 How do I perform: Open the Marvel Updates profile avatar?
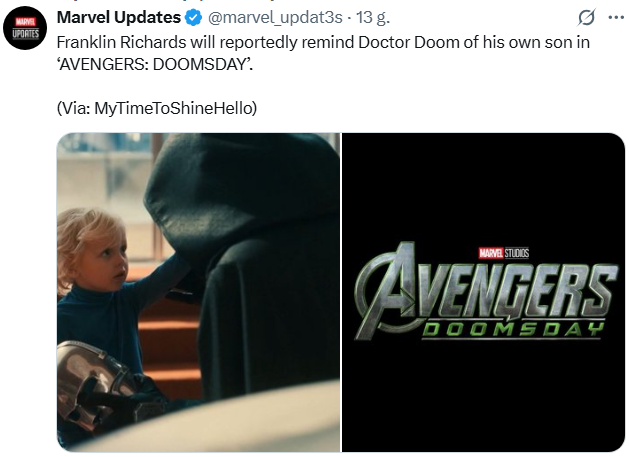[27, 27]
